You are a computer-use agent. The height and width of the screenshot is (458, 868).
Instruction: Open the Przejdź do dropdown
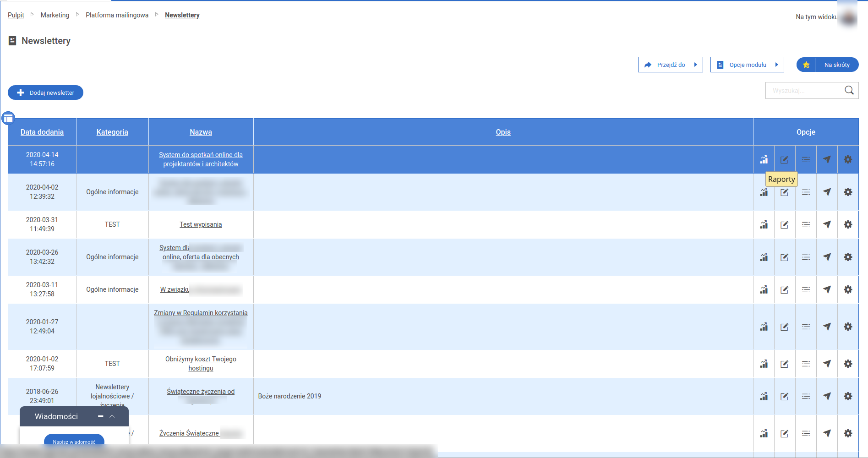tap(670, 65)
